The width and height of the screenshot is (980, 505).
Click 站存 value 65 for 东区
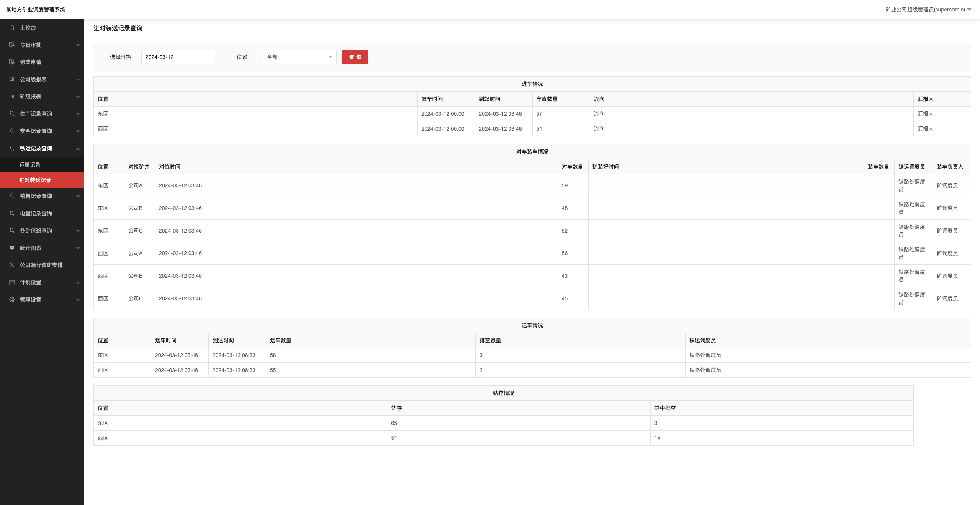(394, 423)
